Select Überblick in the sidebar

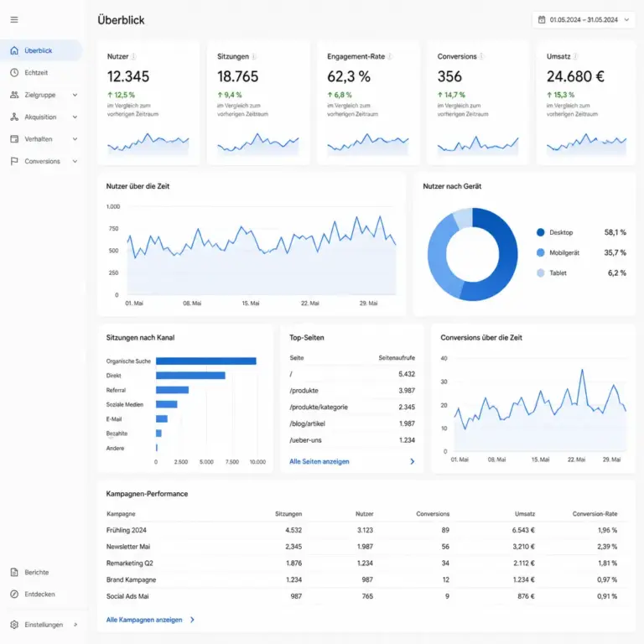click(41, 50)
